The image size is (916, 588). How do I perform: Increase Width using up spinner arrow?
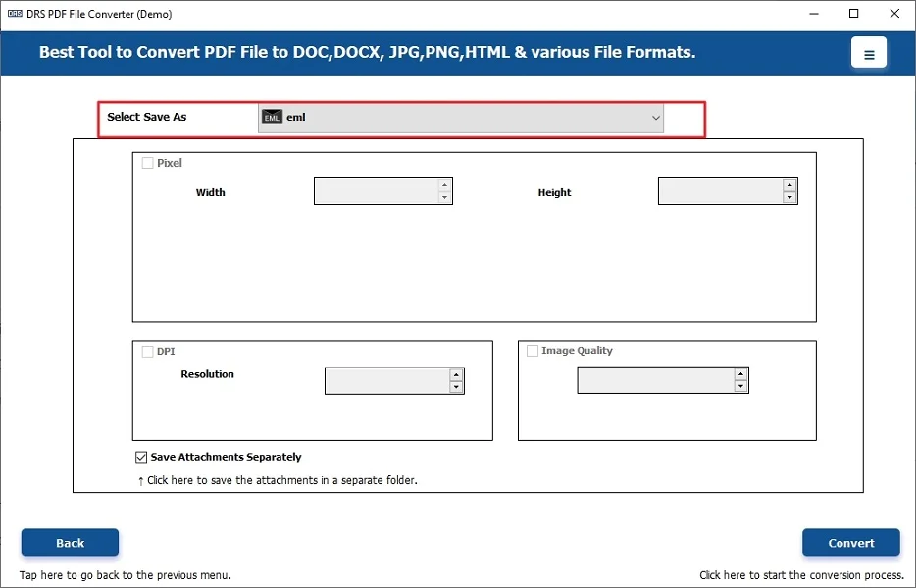point(445,184)
